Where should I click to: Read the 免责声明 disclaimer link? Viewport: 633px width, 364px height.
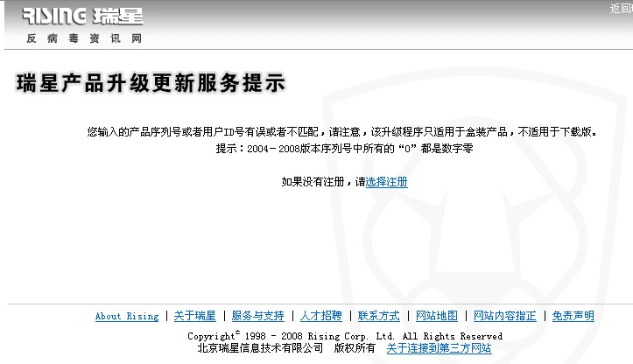point(573,316)
